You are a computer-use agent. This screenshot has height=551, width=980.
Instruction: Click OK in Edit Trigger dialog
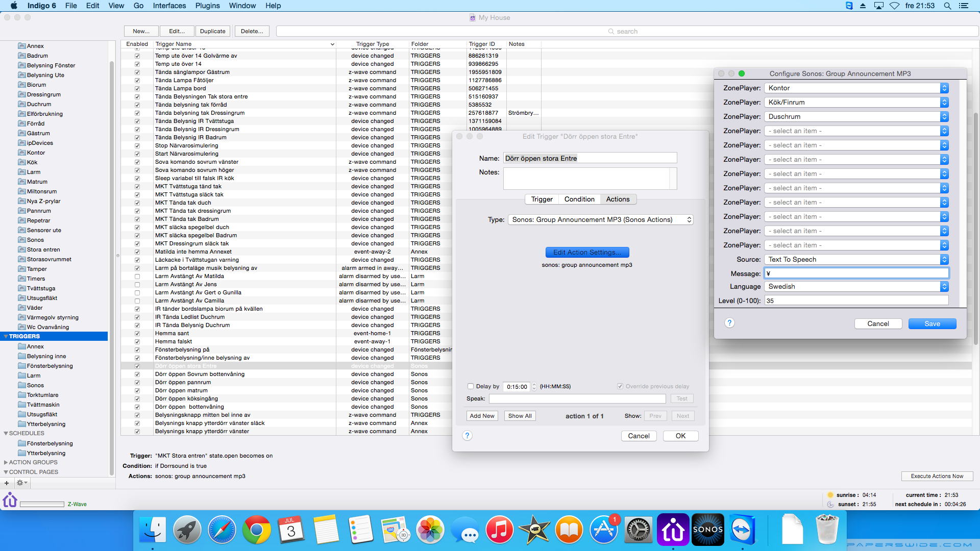coord(680,436)
